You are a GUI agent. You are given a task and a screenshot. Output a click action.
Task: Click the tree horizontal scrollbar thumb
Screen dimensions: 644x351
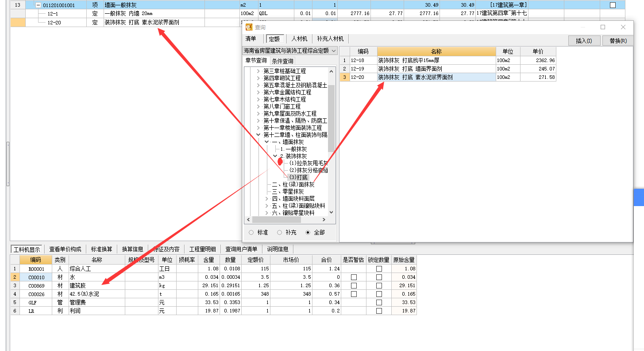(x=276, y=220)
